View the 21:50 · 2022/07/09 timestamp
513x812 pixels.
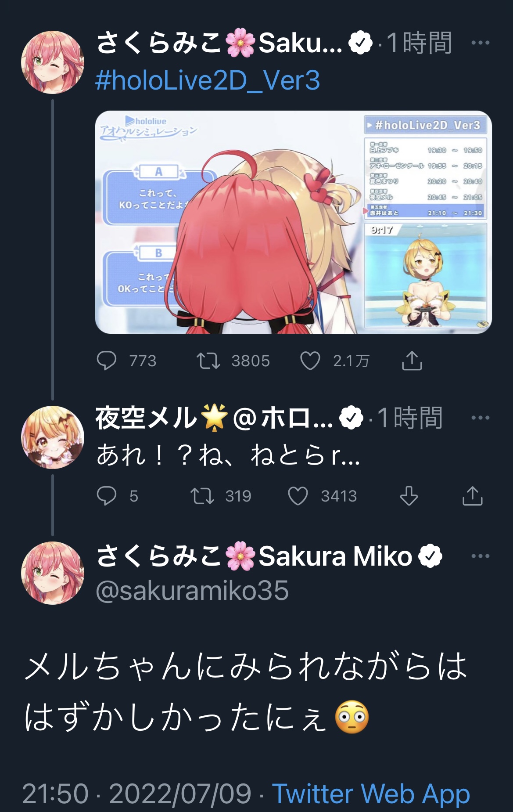click(136, 794)
